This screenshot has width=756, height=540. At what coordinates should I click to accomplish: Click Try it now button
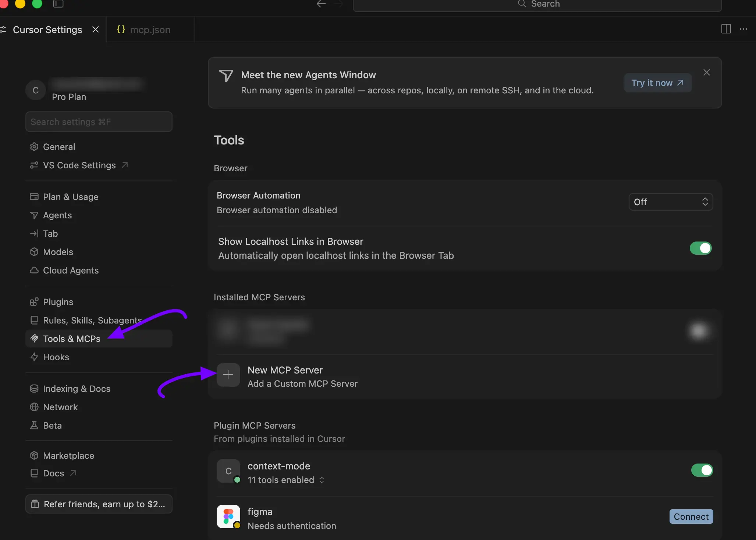[658, 83]
